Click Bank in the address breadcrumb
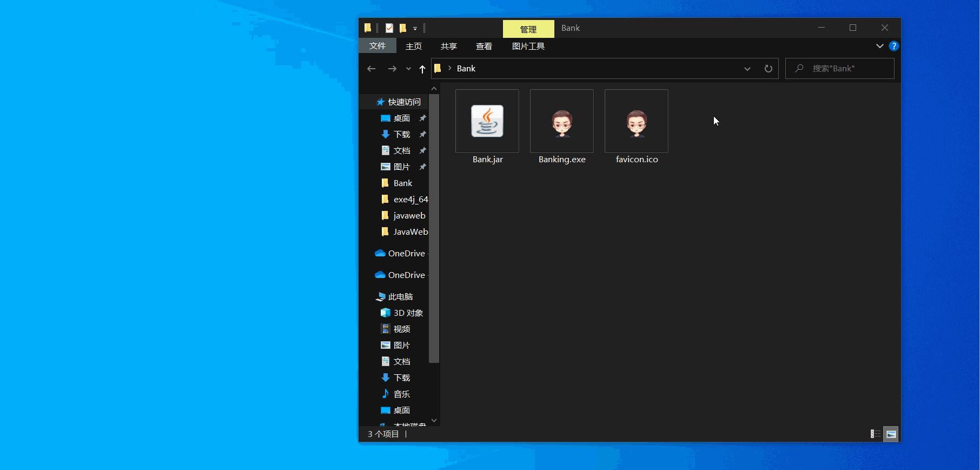This screenshot has height=470, width=980. tap(466, 69)
